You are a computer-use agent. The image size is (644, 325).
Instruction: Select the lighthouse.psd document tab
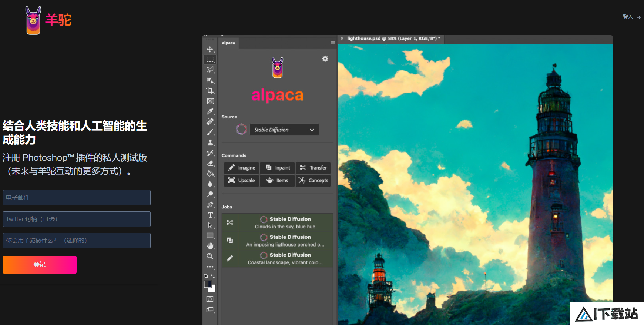[393, 38]
